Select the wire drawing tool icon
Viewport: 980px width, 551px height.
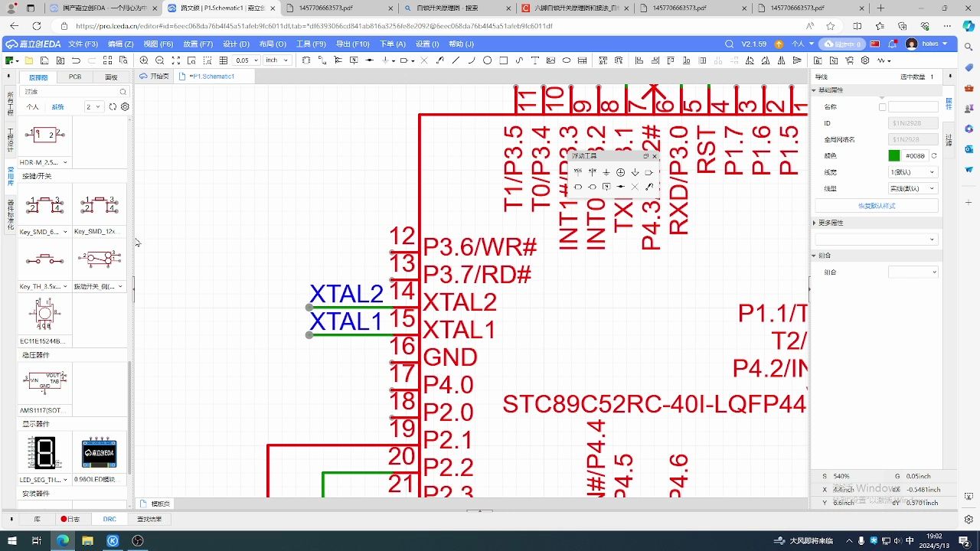click(322, 60)
